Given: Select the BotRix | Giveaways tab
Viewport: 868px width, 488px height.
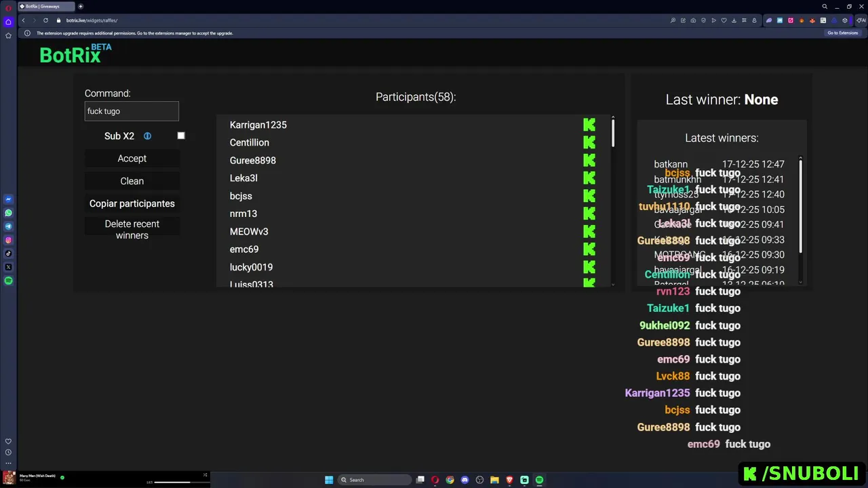Looking at the screenshot, I should point(46,6).
